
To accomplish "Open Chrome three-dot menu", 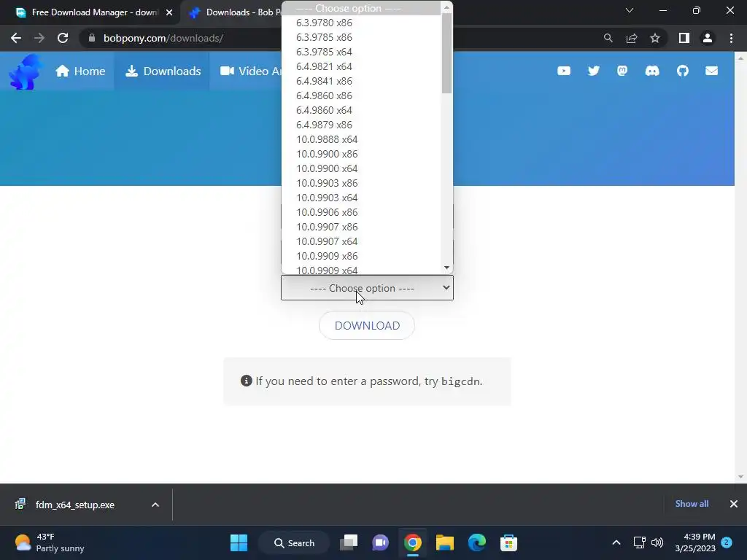I will [x=731, y=38].
